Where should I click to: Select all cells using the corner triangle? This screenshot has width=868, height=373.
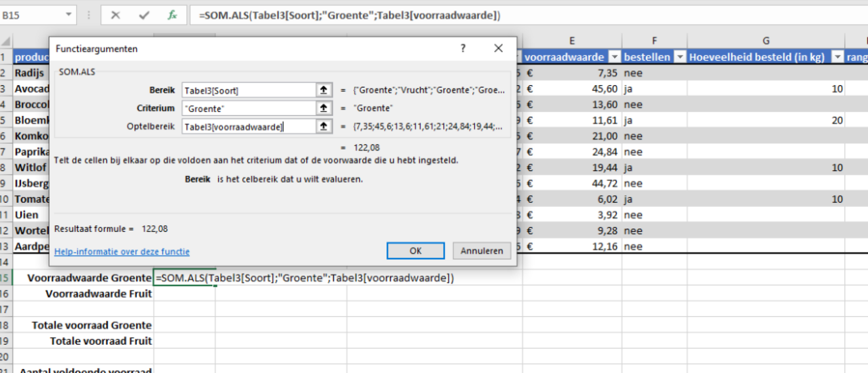pyautogui.click(x=6, y=41)
